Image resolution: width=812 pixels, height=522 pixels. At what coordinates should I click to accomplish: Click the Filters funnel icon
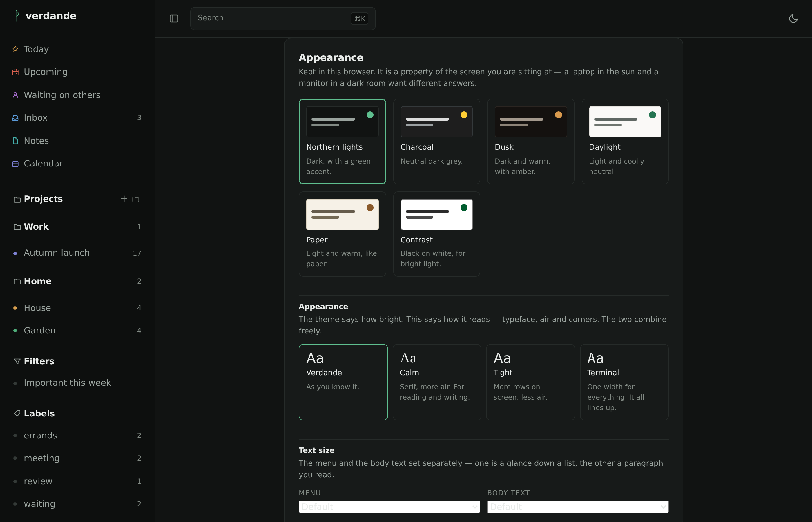[x=17, y=361]
